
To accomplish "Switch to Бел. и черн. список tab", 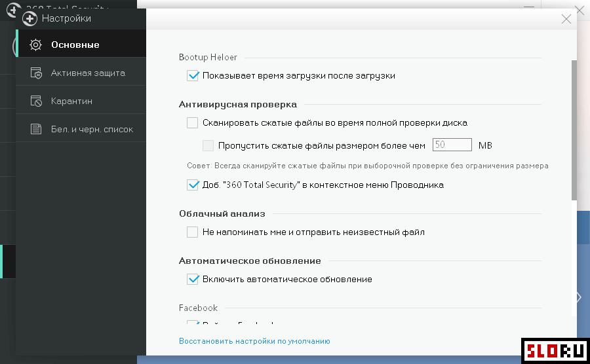I will coord(92,129).
